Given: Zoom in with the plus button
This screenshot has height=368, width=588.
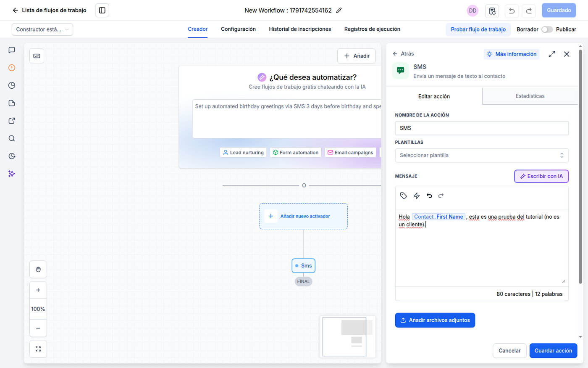Looking at the screenshot, I should click(x=38, y=290).
